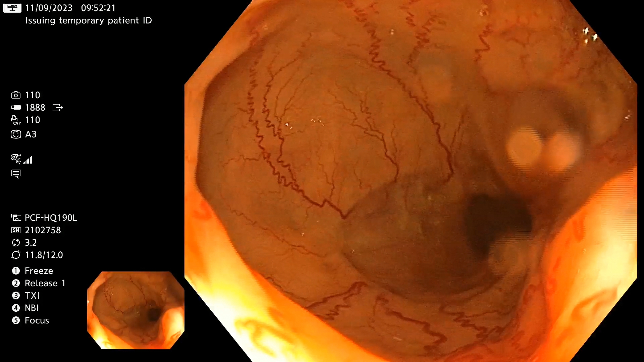Click the comment note icon

point(16,174)
